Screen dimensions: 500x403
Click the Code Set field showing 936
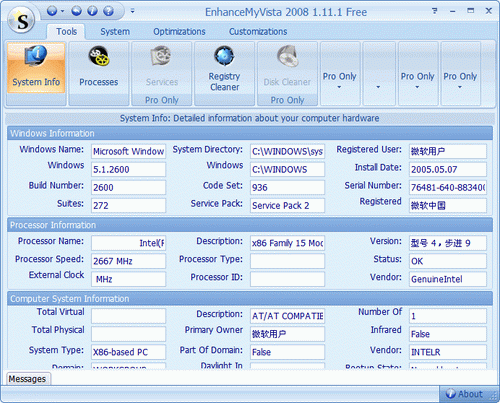[287, 187]
